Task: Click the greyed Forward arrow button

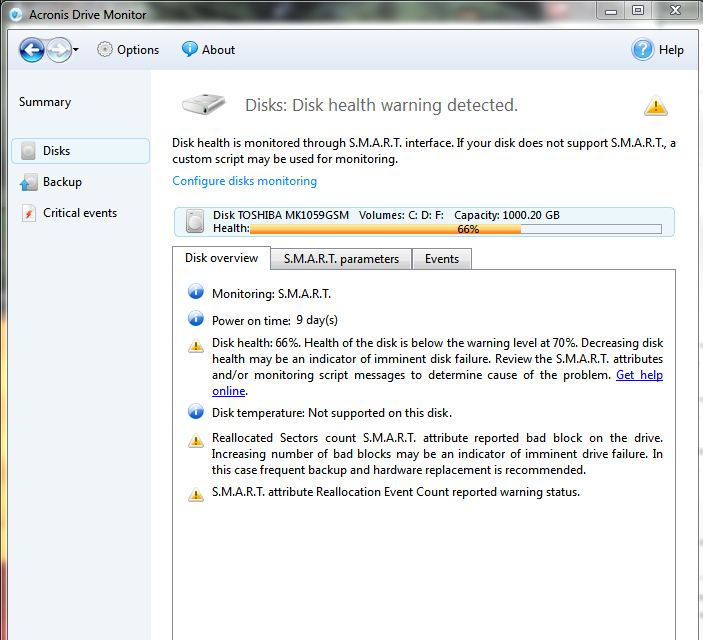Action: [x=59, y=50]
